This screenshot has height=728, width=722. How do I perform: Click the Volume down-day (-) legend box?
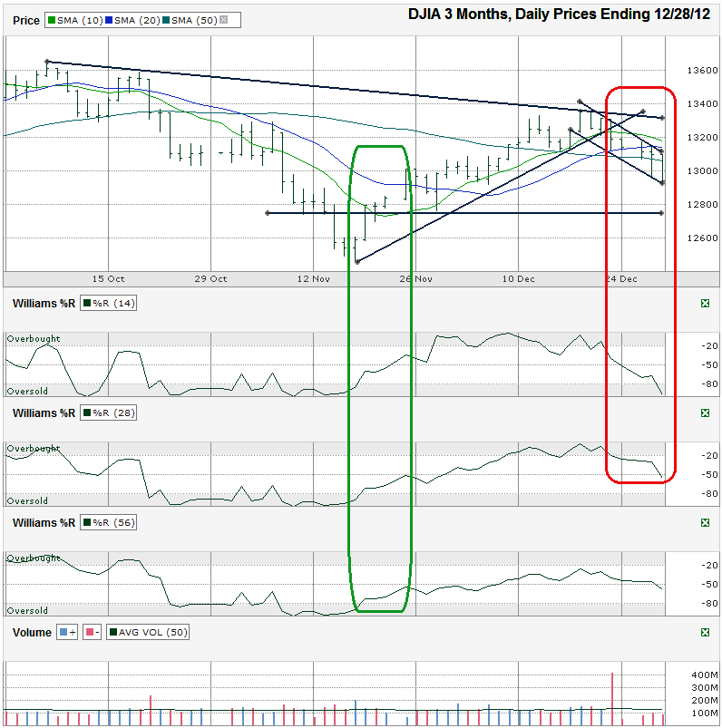coord(92,633)
